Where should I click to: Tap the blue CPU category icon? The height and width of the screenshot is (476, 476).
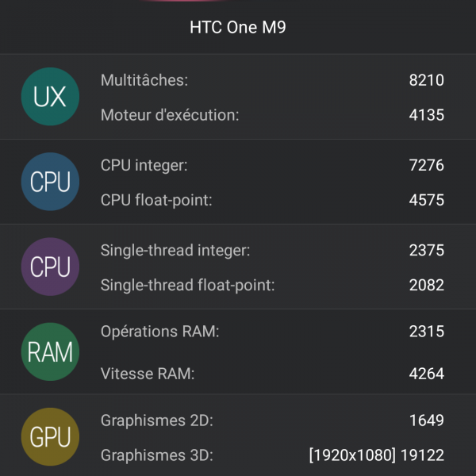50,182
